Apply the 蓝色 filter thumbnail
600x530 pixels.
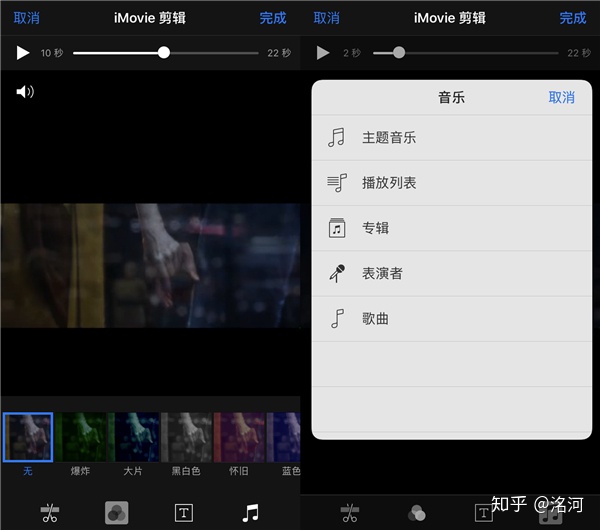pos(284,437)
